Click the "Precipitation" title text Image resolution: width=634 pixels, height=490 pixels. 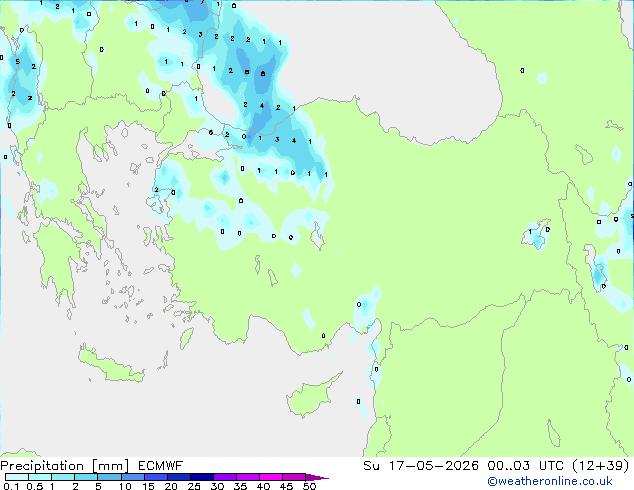(42, 466)
